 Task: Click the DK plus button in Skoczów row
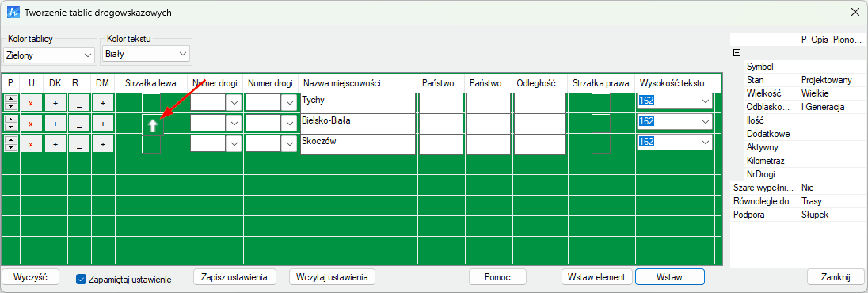tap(55, 144)
